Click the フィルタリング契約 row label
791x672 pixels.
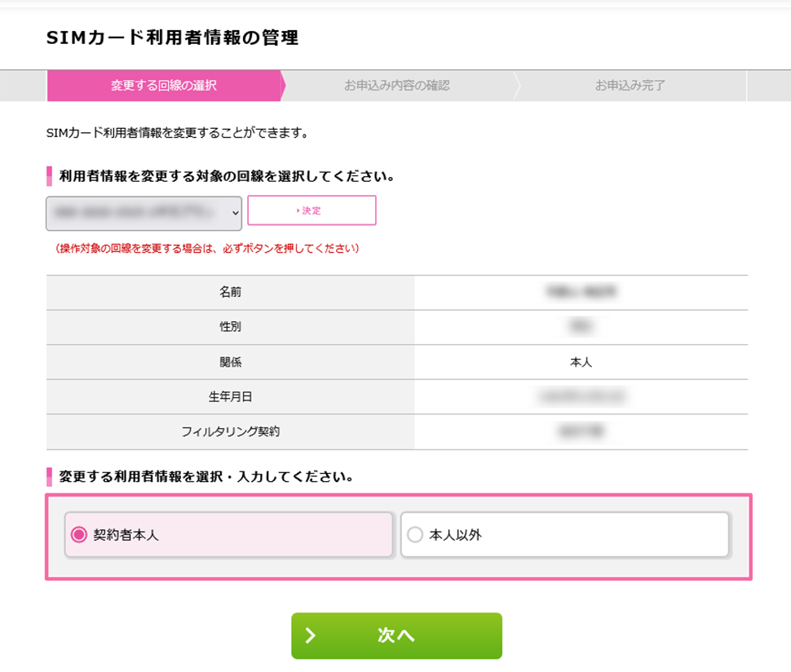[230, 431]
